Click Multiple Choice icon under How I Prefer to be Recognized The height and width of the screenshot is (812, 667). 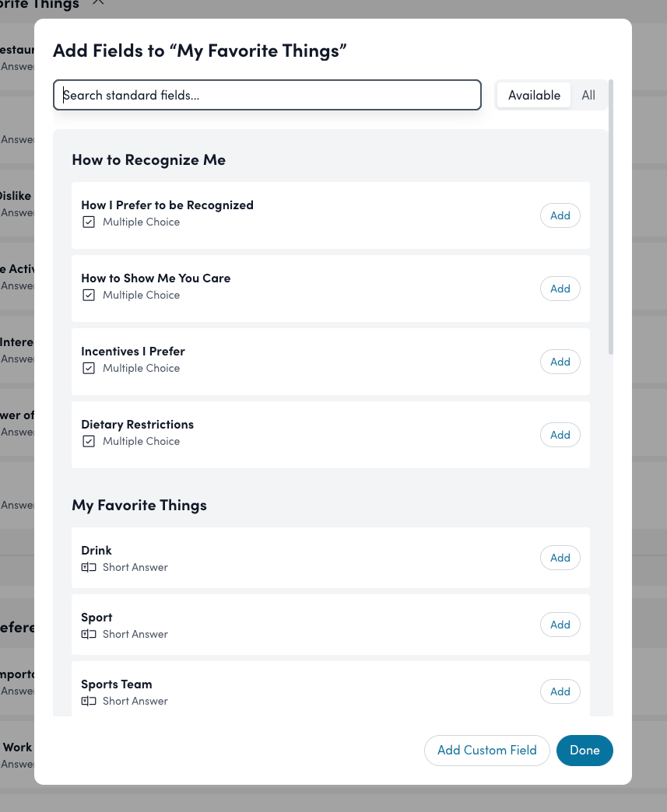pos(89,222)
